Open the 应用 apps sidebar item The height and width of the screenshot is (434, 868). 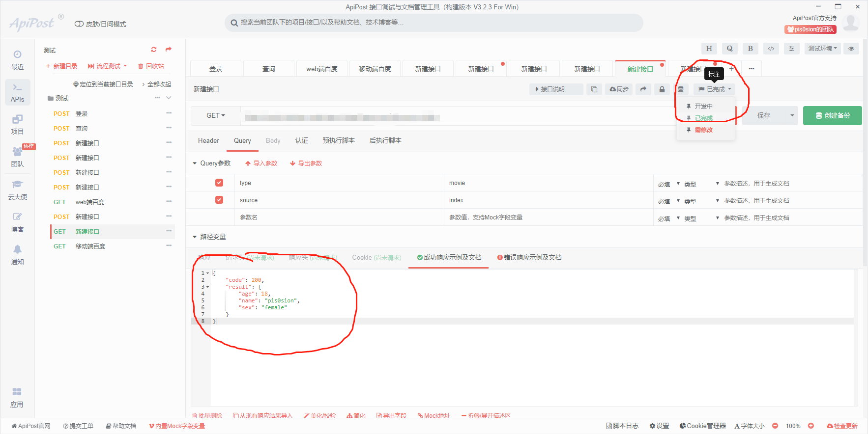click(x=17, y=398)
